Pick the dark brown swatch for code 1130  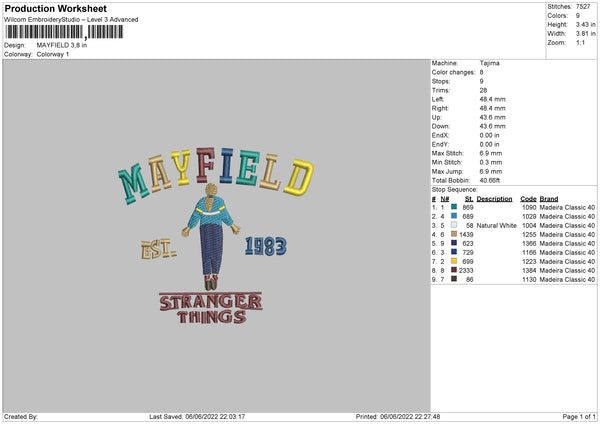point(454,279)
